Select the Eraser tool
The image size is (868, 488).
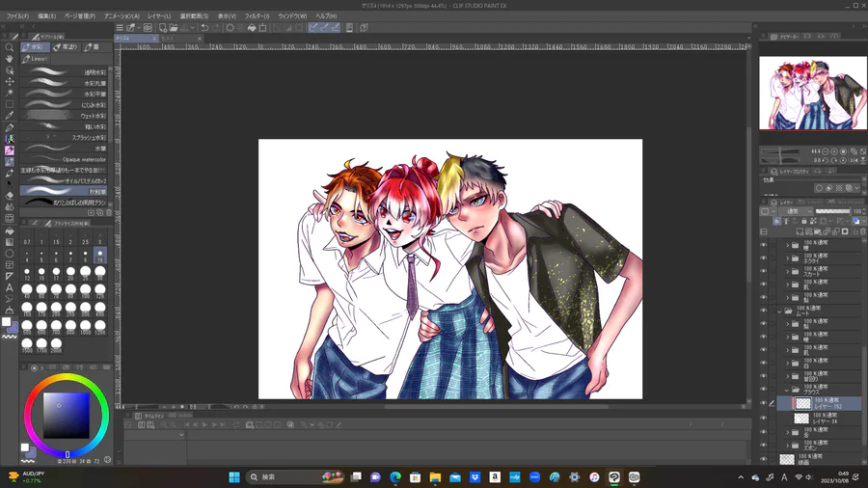click(10, 196)
